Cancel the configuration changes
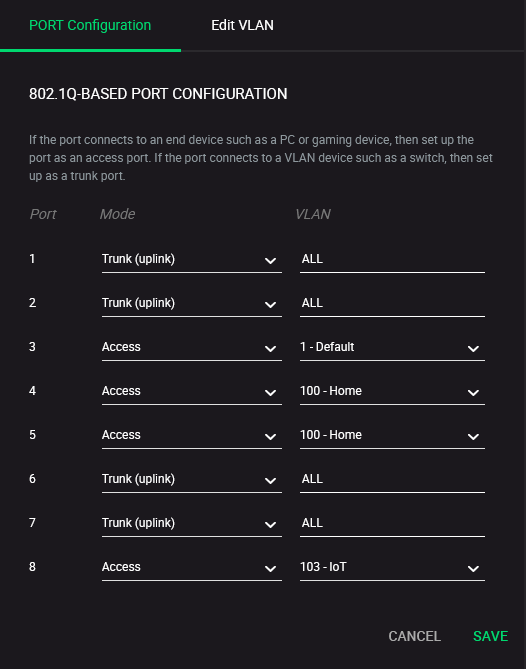 click(x=414, y=636)
